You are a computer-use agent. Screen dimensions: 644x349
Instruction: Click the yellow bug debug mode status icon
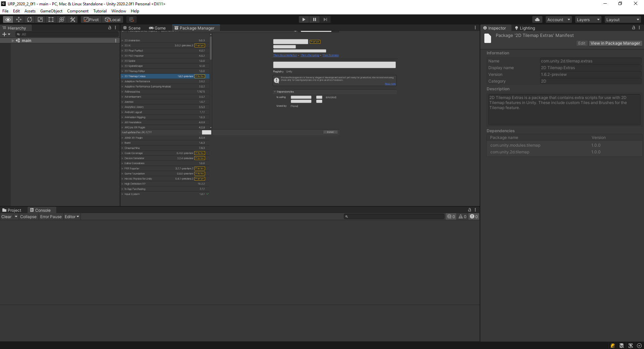tap(613, 346)
